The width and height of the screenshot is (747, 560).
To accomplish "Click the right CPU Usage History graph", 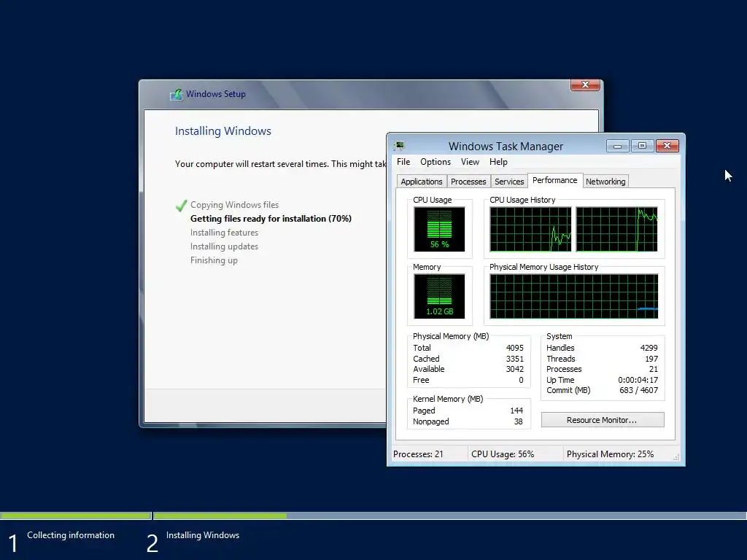I will tap(616, 229).
